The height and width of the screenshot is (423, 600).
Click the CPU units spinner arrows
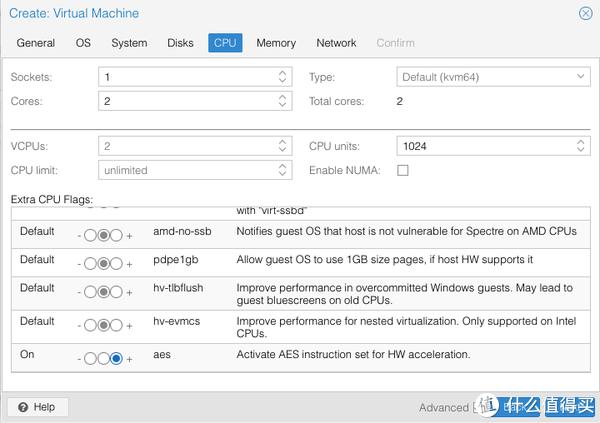[x=580, y=146]
